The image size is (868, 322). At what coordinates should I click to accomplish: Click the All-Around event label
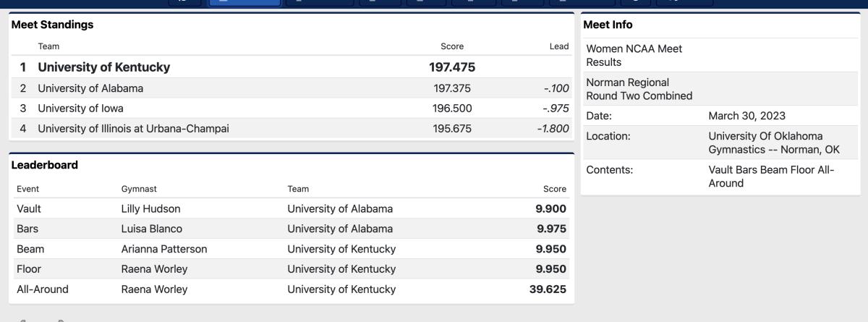click(x=43, y=289)
